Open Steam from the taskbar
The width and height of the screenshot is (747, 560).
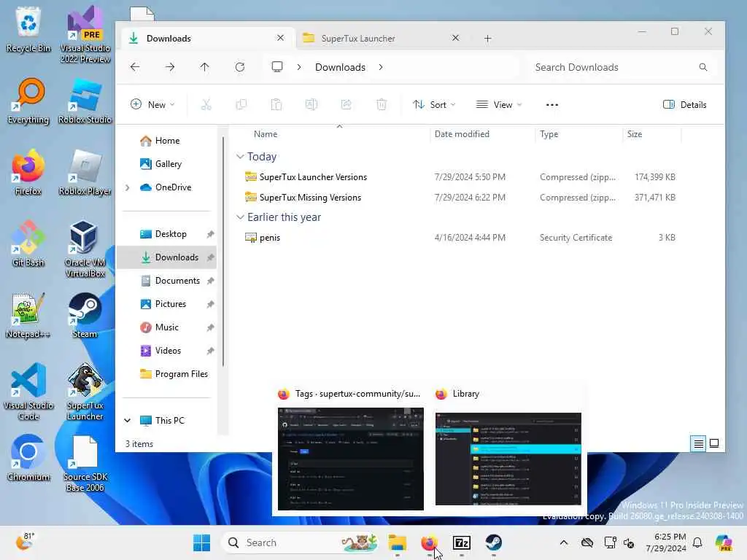494,542
